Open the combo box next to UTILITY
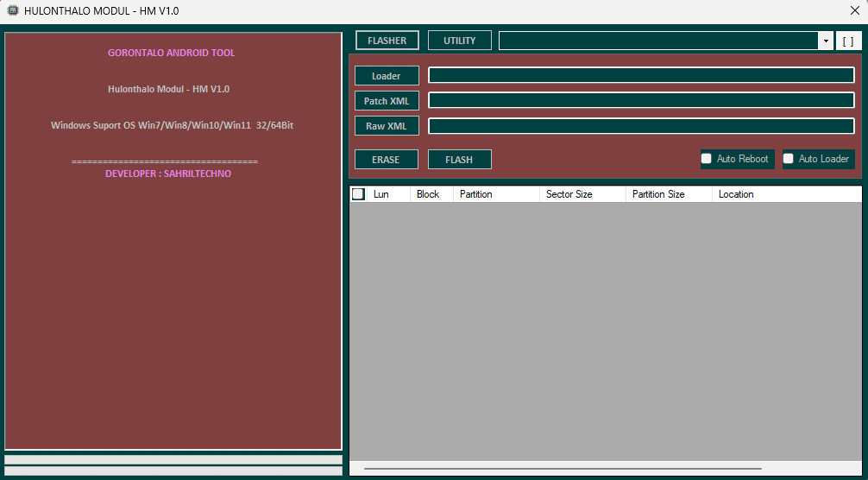The height and width of the screenshot is (480, 868). (659, 41)
